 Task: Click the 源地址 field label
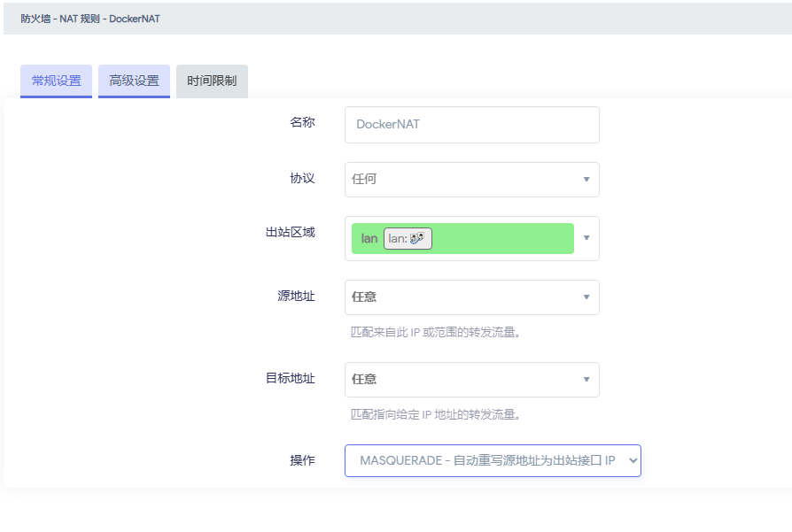point(296,296)
